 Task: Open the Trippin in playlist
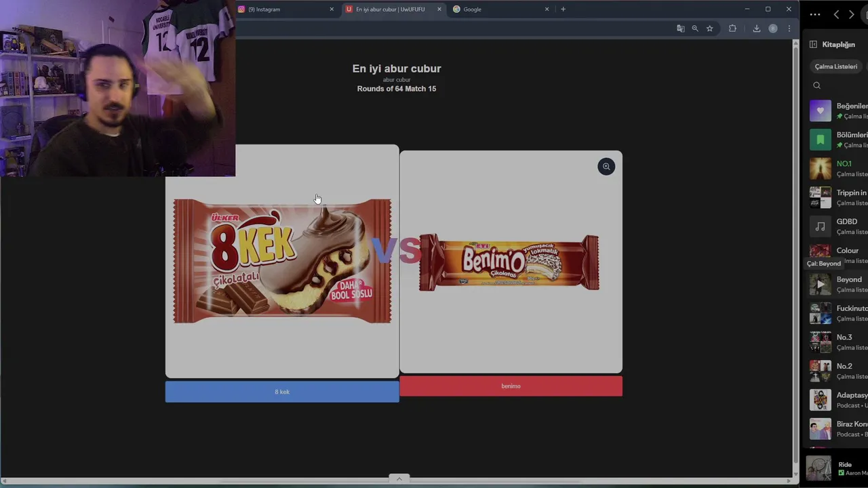pos(838,197)
